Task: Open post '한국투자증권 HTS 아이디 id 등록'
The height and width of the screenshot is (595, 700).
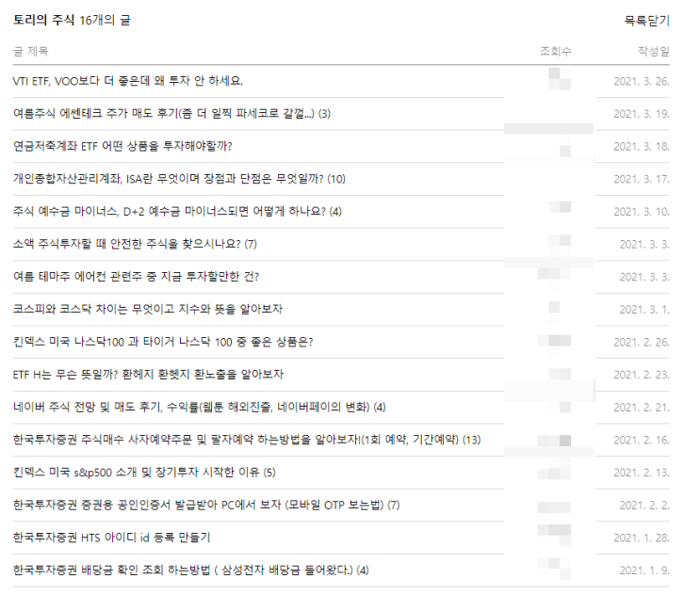Action: point(111,538)
